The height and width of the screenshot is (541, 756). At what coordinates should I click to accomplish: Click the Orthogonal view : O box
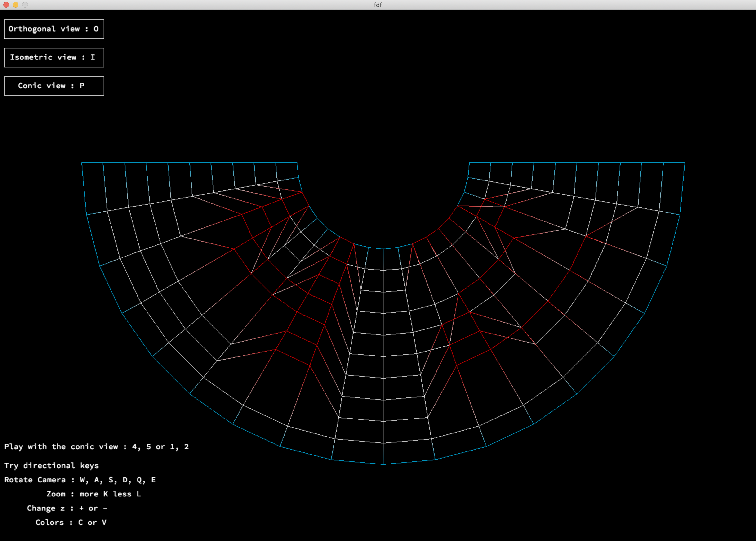[54, 29]
